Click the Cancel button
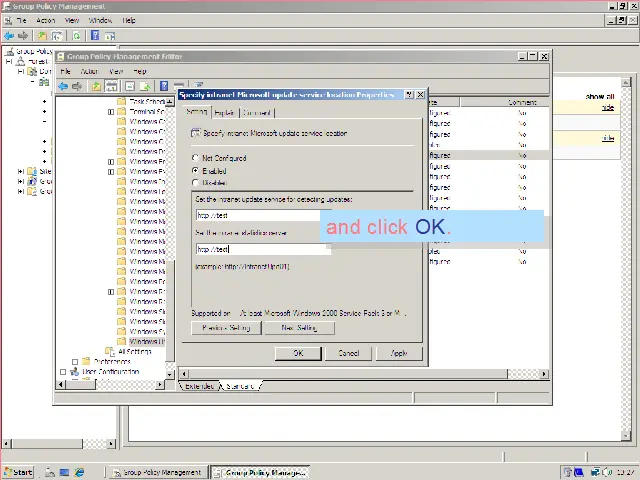 (x=348, y=353)
